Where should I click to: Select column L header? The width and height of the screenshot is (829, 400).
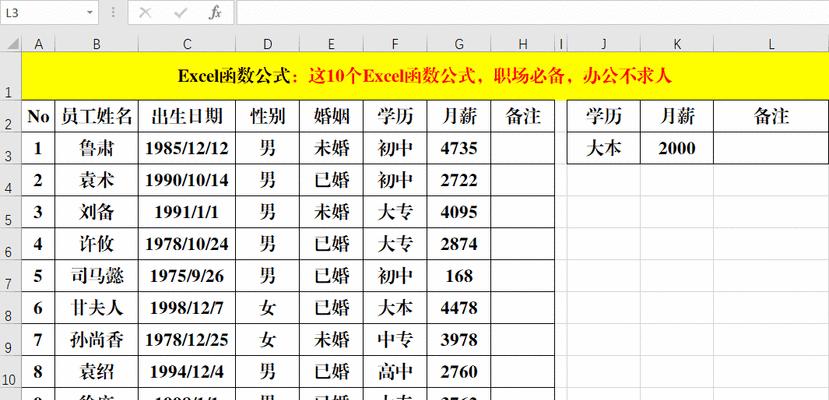pyautogui.click(x=771, y=44)
